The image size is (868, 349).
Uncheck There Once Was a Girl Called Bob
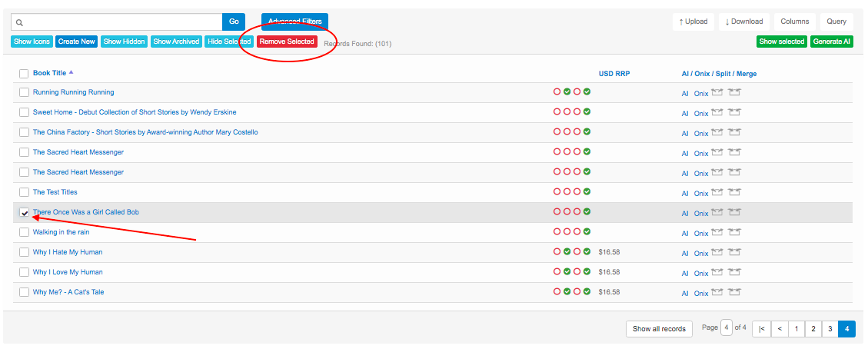point(24,213)
